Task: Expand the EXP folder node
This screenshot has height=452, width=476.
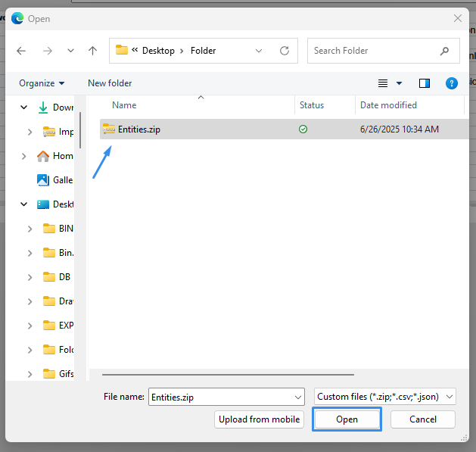Action: point(30,326)
